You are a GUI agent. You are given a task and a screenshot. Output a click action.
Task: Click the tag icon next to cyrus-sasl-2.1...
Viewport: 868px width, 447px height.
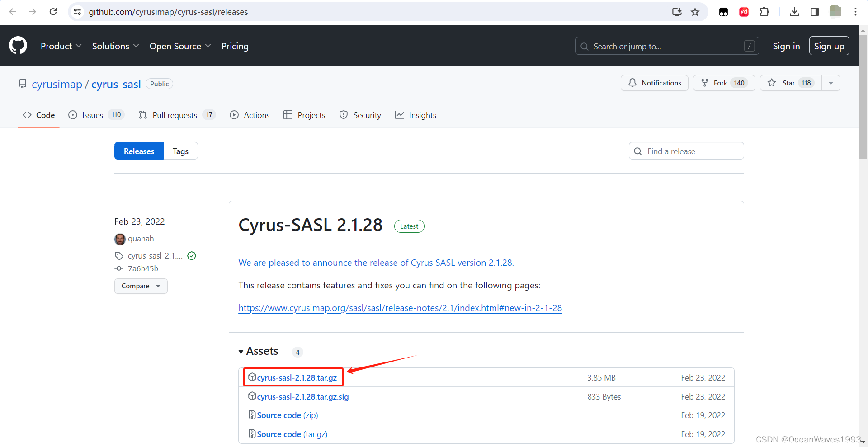click(x=119, y=256)
